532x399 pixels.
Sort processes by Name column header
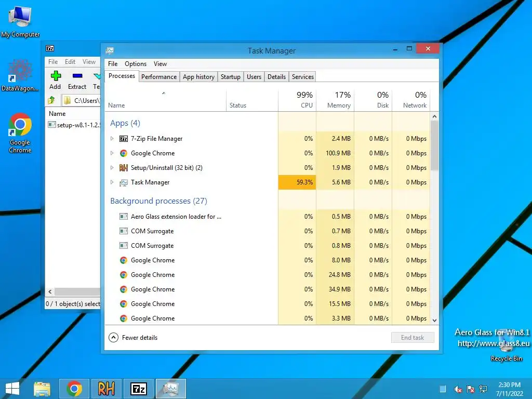(165, 100)
